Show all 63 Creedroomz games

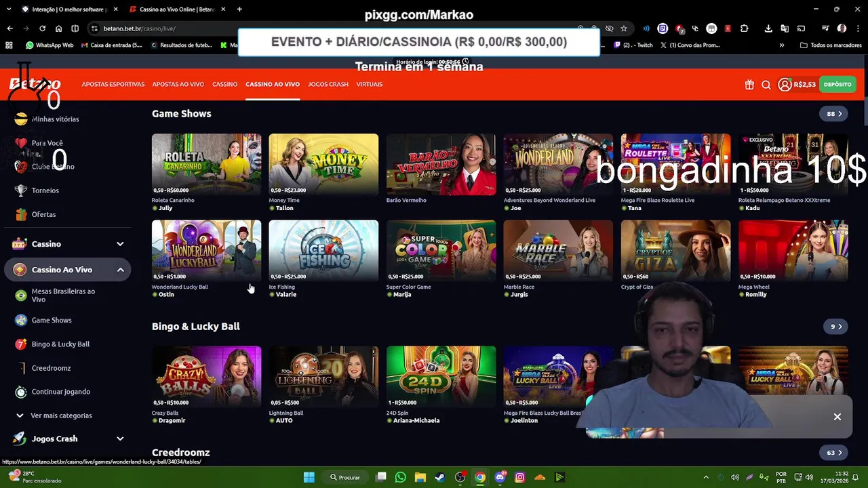pos(834,453)
